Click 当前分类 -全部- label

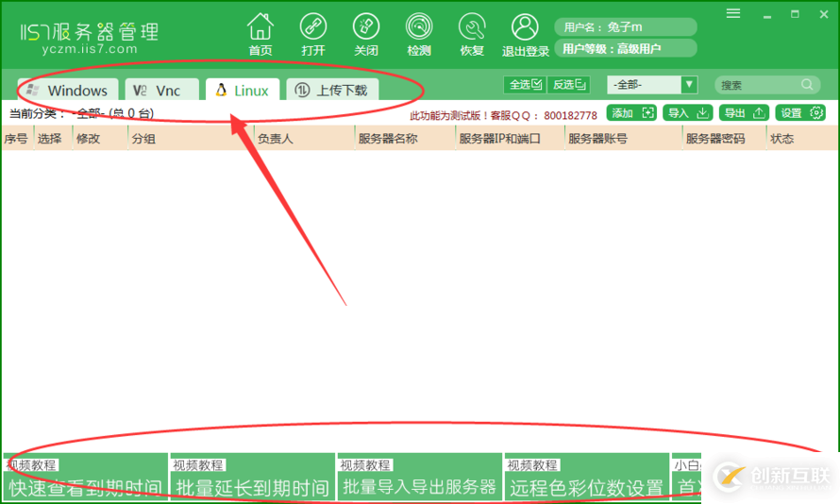81,113
